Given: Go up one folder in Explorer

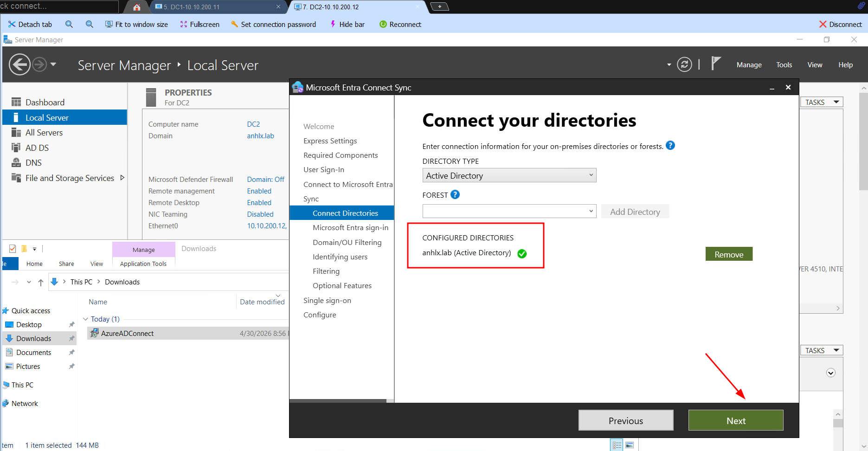Looking at the screenshot, I should coord(41,282).
